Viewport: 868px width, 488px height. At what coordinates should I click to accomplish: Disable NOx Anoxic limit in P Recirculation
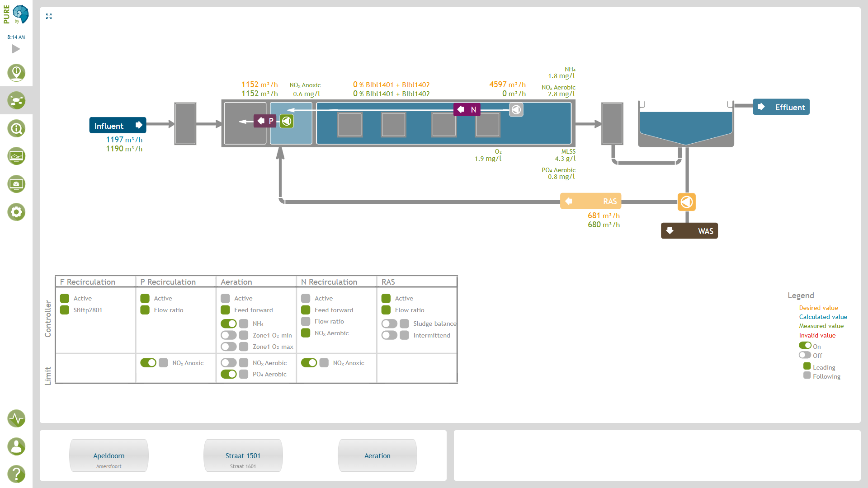pos(148,363)
